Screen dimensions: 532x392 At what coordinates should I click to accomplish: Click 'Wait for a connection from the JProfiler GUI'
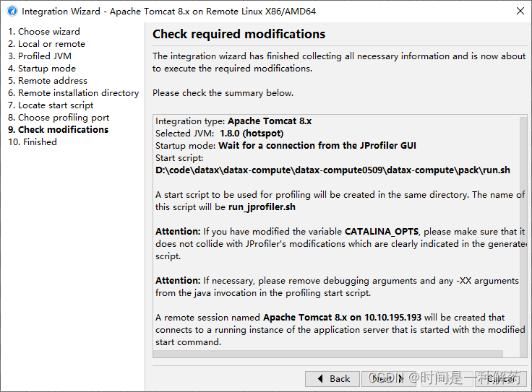point(317,146)
